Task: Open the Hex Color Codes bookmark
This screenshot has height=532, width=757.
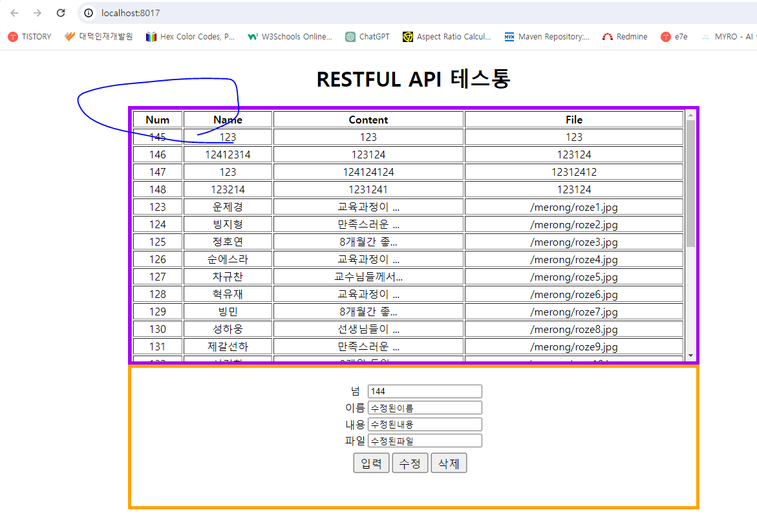Action: (190, 37)
